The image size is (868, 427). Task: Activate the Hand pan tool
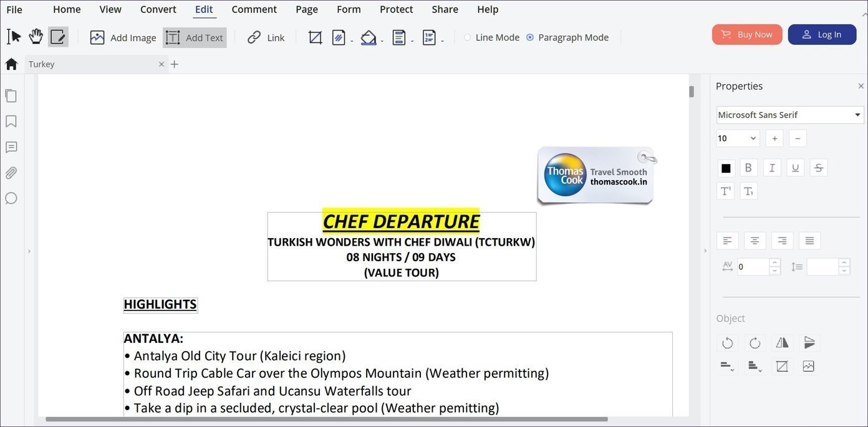36,37
